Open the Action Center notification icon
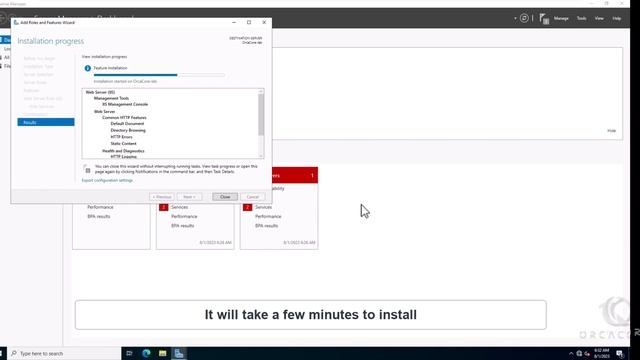Viewport: 640px width, 360px height. click(x=620, y=353)
